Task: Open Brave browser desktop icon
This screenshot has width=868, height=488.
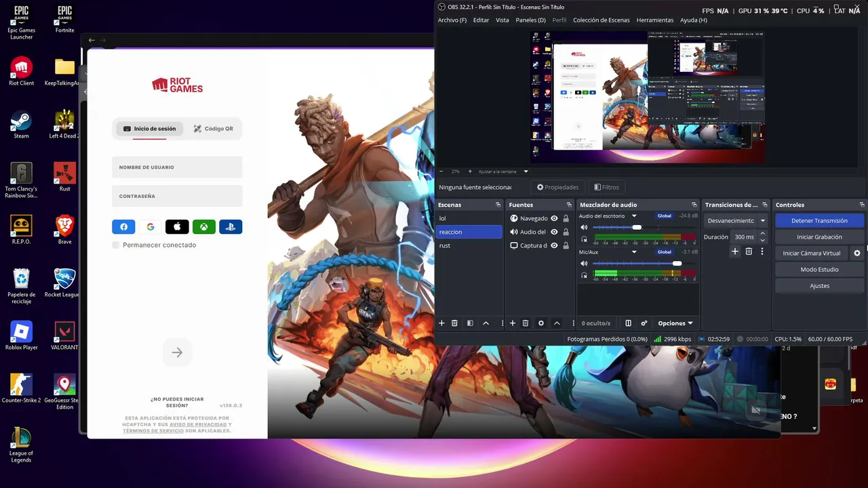Action: (64, 230)
